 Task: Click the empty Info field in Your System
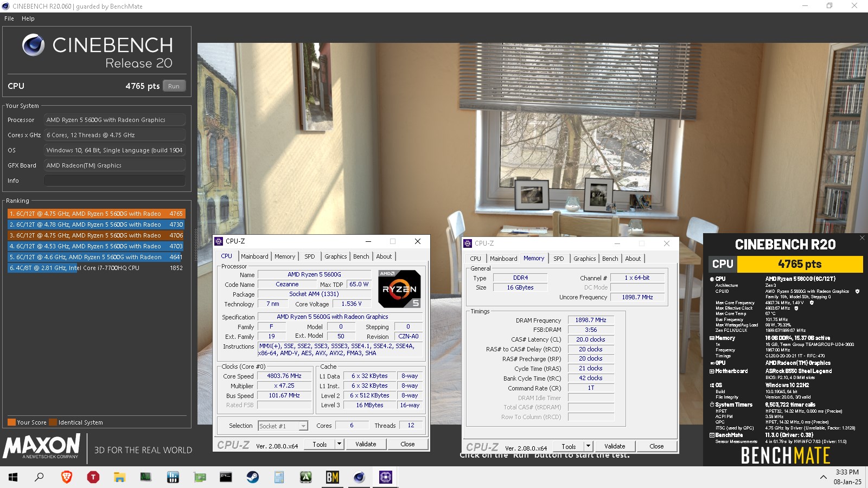point(114,181)
